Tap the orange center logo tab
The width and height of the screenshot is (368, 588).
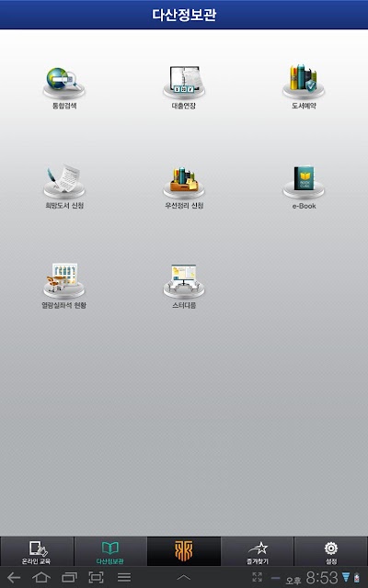coord(184,551)
